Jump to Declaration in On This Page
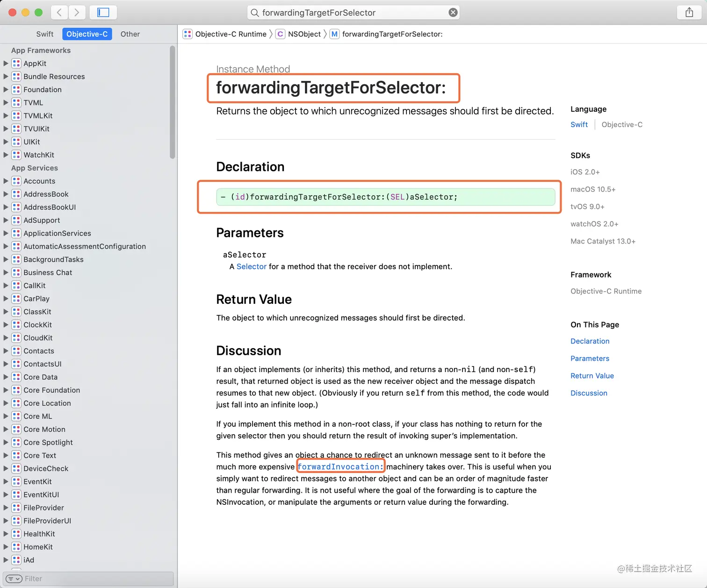 (x=590, y=342)
